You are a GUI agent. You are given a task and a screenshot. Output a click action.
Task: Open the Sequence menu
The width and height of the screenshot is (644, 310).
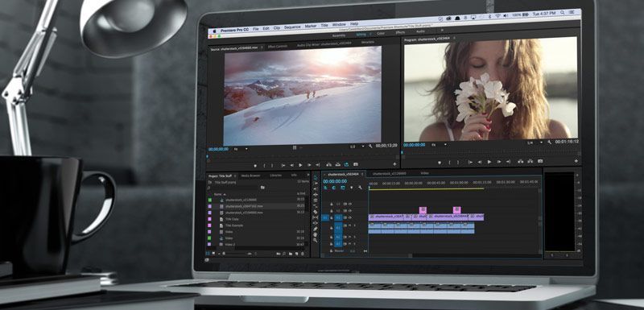point(292,27)
